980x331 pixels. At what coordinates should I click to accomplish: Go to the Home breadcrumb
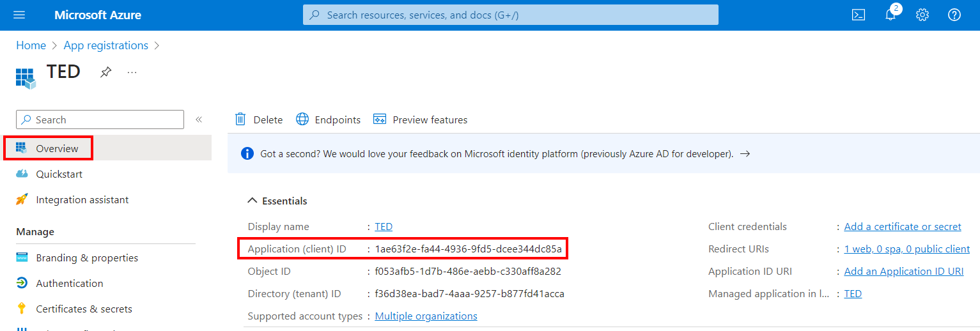pyautogui.click(x=31, y=45)
